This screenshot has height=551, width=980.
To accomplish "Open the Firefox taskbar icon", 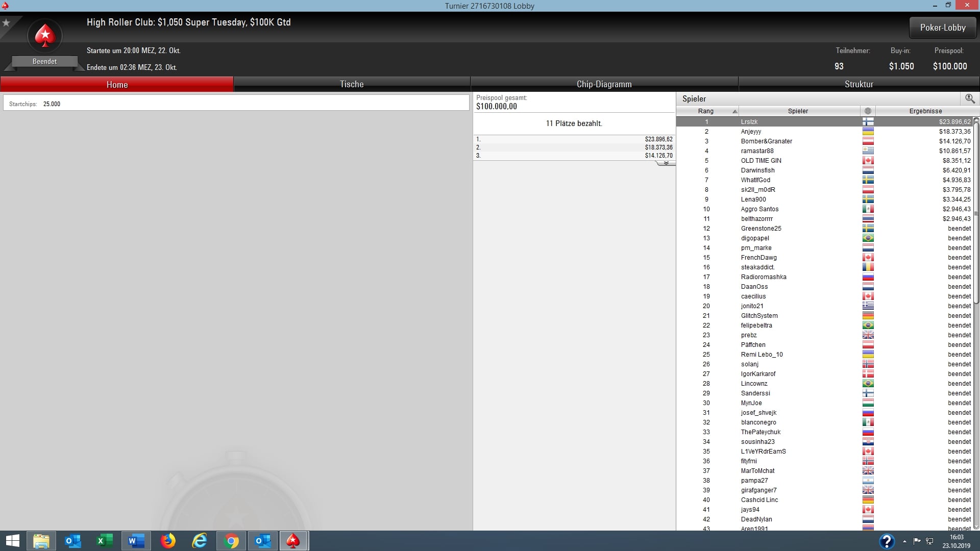I will pos(168,541).
